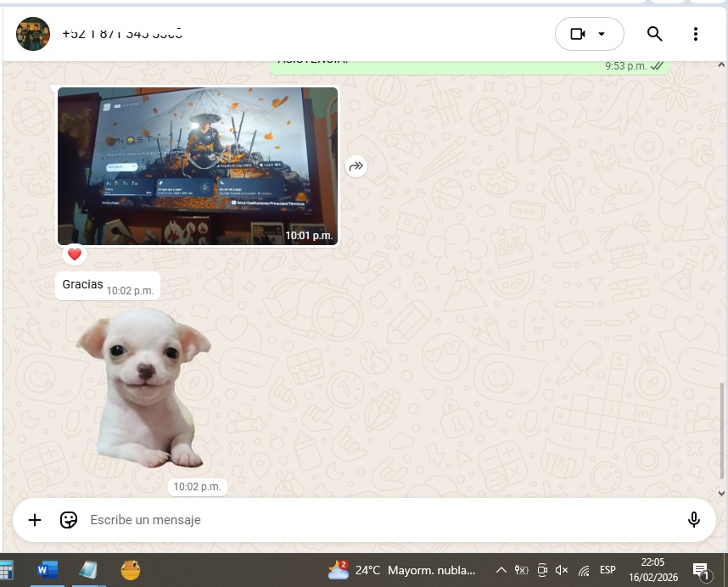Screen dimensions: 728x587
Task: Click the scrollbar up arrow
Action: 721,65
